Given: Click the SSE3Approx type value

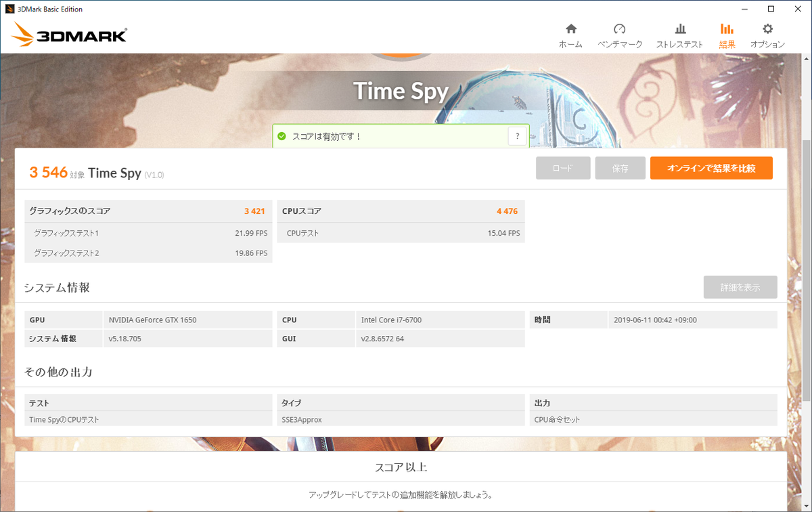Looking at the screenshot, I should (302, 420).
